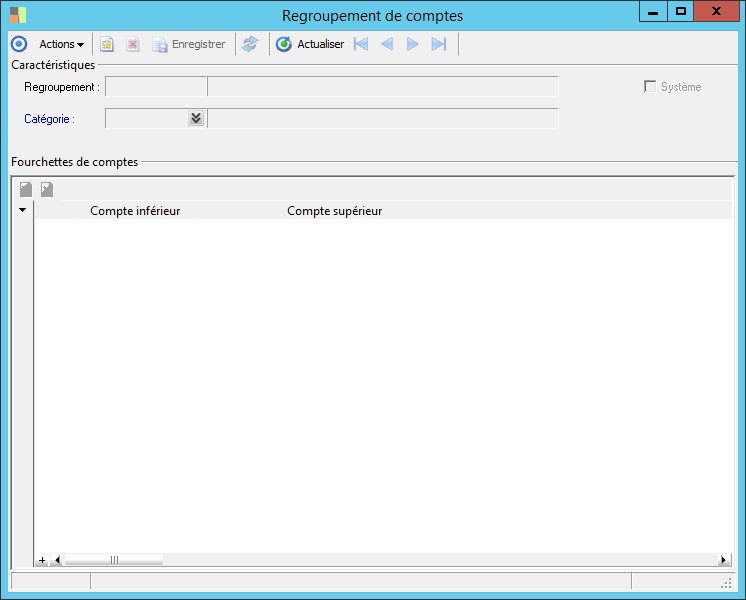Image resolution: width=746 pixels, height=600 pixels.
Task: Click the red delete icon in the toolbar
Action: point(133,44)
